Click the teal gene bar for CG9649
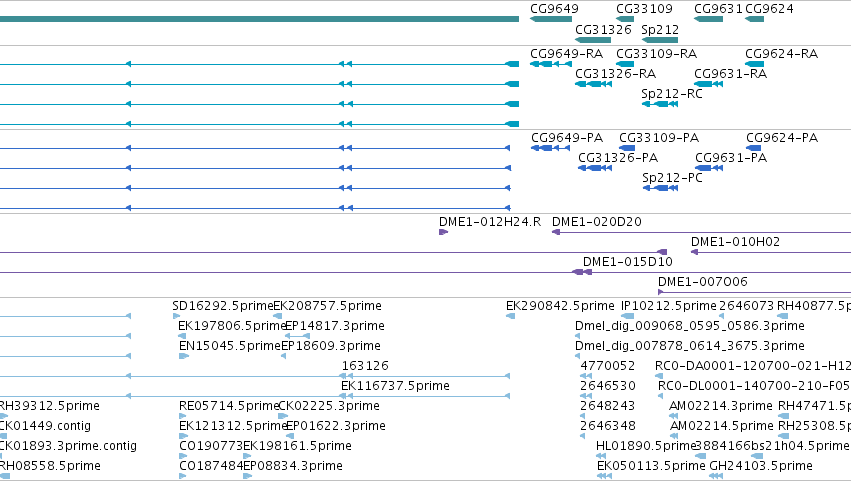The image size is (851, 481). click(551, 19)
